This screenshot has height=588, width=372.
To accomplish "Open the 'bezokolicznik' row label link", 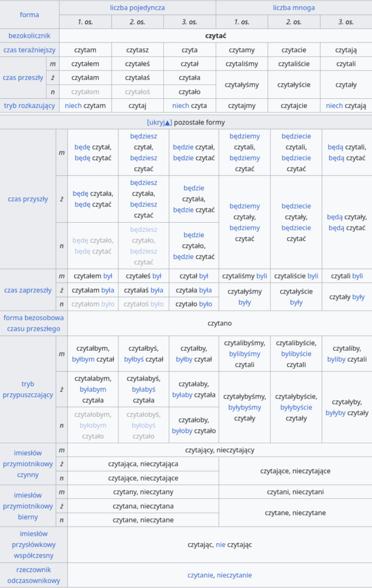I will pyautogui.click(x=29, y=36).
